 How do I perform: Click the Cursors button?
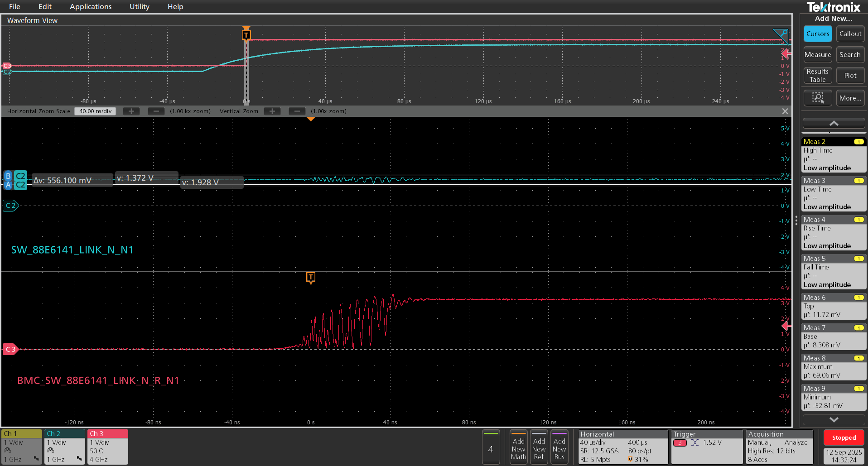(818, 34)
